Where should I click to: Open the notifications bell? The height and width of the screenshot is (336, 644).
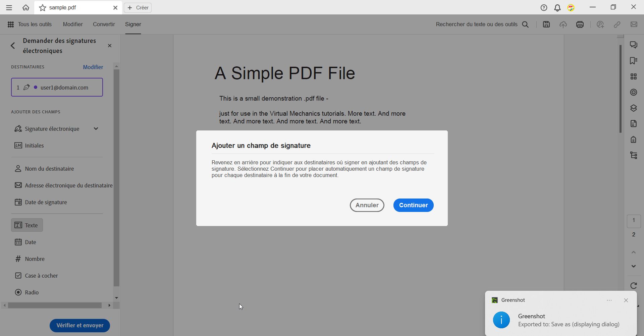pyautogui.click(x=557, y=8)
